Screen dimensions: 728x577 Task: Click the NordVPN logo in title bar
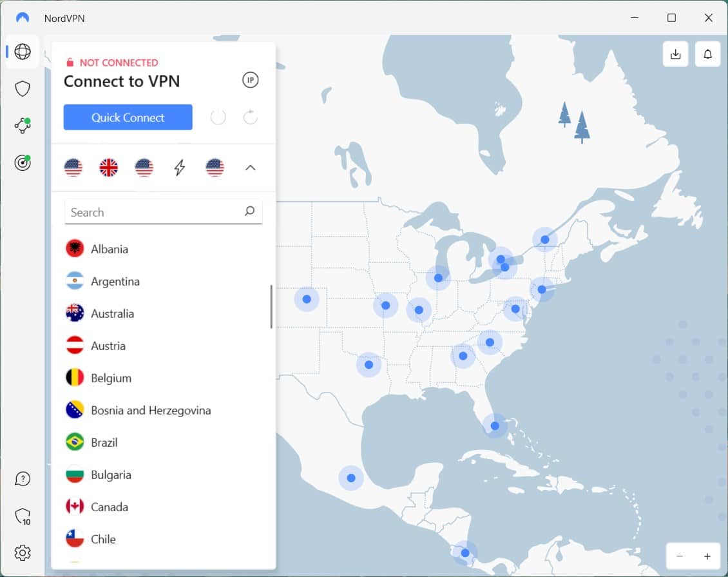[x=23, y=18]
